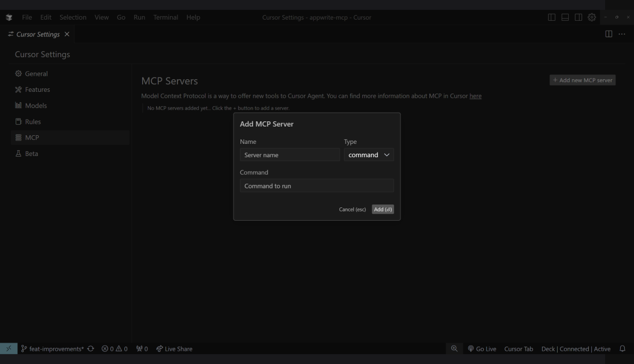
Task: Click the Server name input field
Action: [x=290, y=155]
